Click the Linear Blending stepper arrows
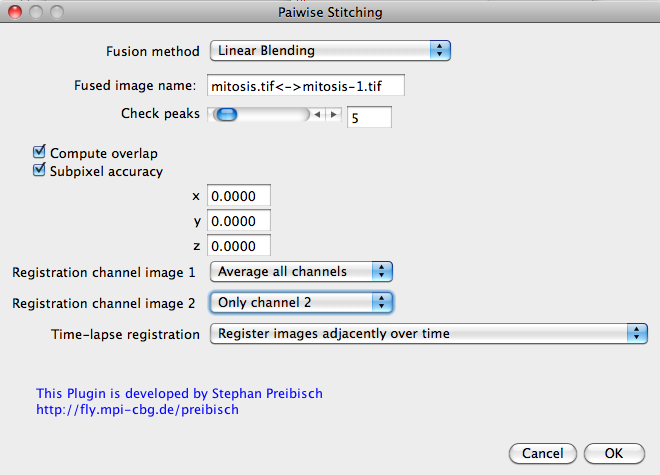 440,51
